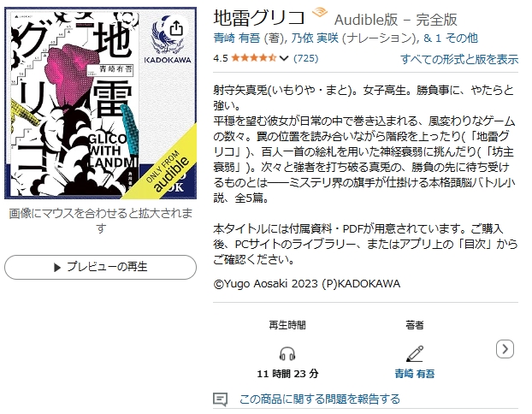Screen dimensions: 532x414
Task: Click the star rating icons
Action: pyautogui.click(x=254, y=58)
